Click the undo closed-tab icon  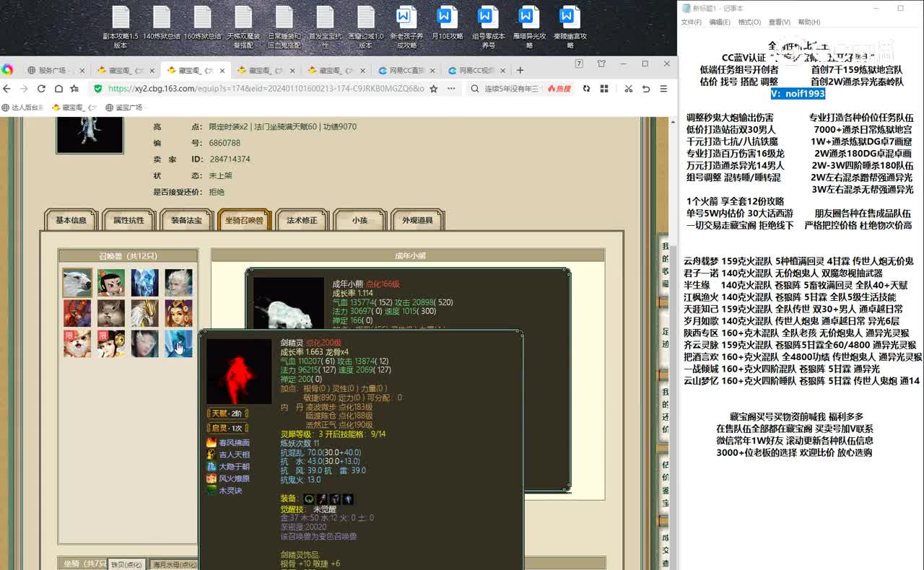pos(646,89)
